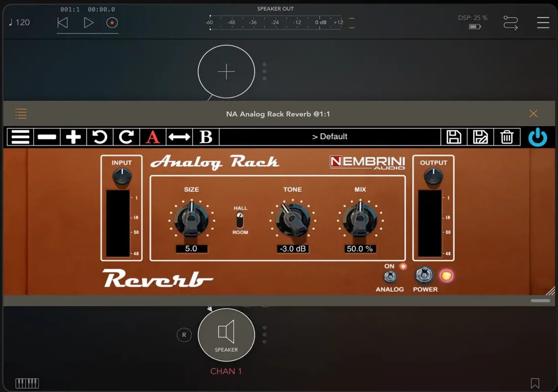Flip the HALL/ROOM switch
Viewport: 558px width, 392px height.
(x=240, y=220)
